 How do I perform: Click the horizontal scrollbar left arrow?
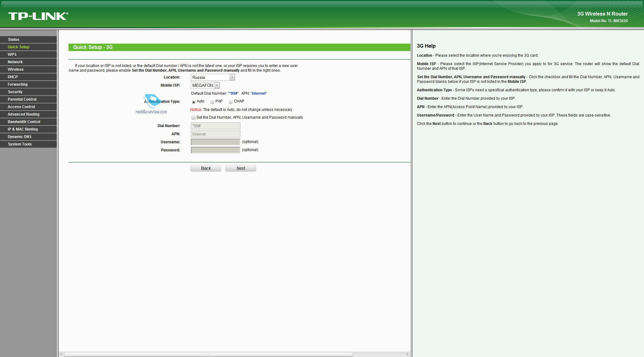61,354
